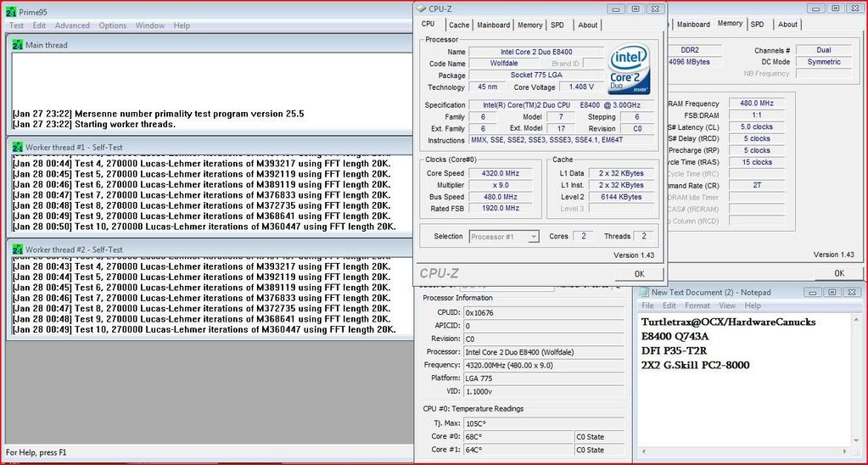Switch to Memory tab in front CPU-Z window
The width and height of the screenshot is (868, 465).
tap(529, 25)
